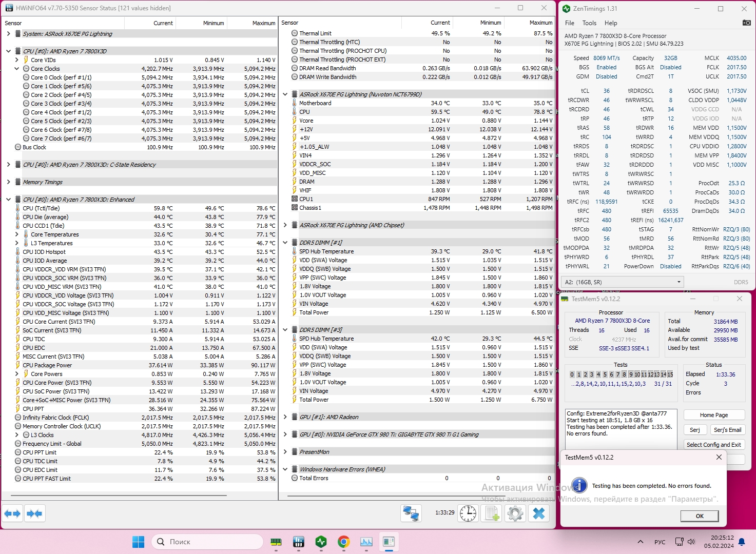The width and height of the screenshot is (756, 554).
Task: Click the chip icon beside Memory Timings
Action: coord(18,182)
